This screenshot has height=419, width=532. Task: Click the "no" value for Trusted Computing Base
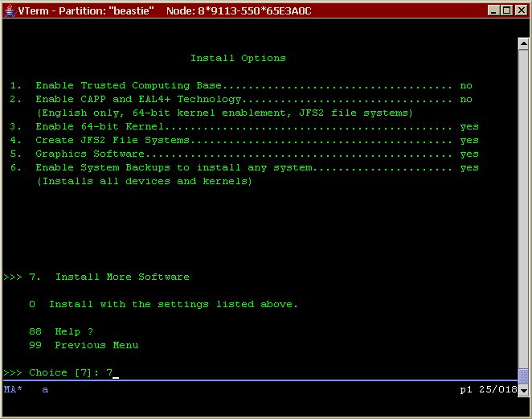[466, 85]
